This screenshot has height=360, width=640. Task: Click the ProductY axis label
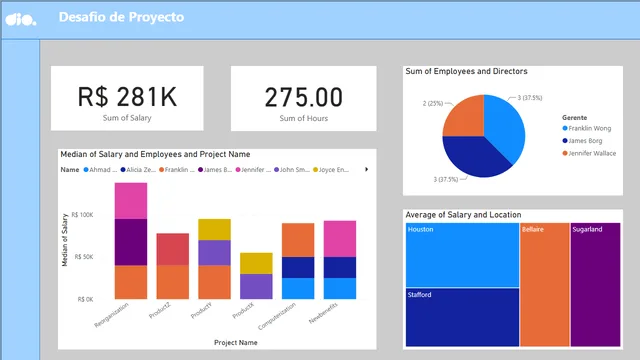click(202, 311)
